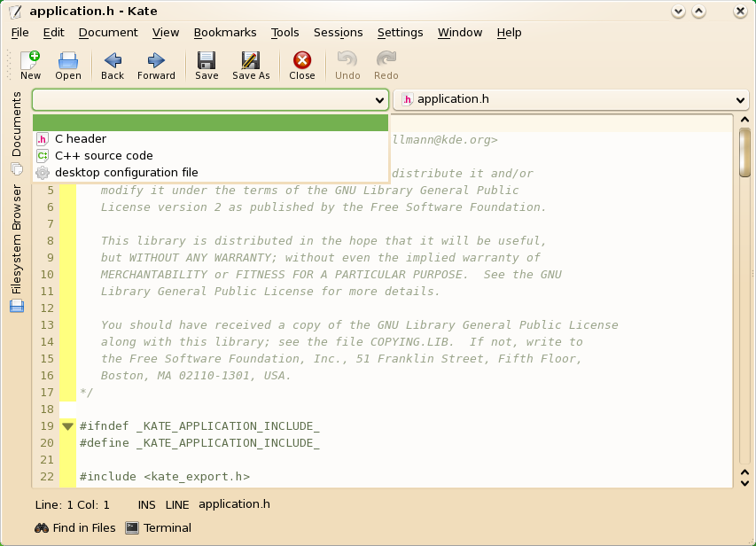This screenshot has width=756, height=546.
Task: Open the Tools menu
Action: (285, 33)
